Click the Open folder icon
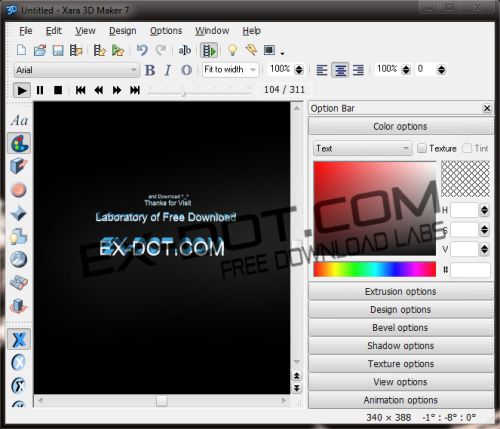500x429 pixels. [x=40, y=51]
